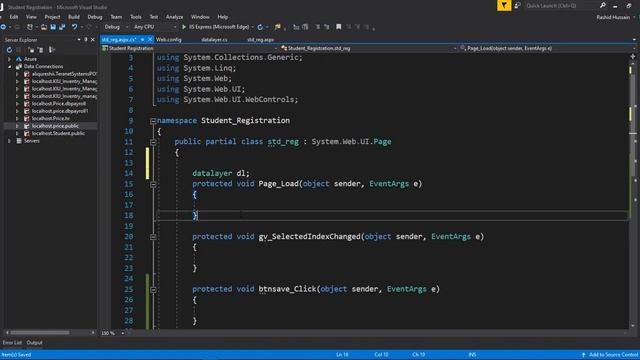
Task: Click the browser Refresh icon beside IIS Express
Action: 260,27
